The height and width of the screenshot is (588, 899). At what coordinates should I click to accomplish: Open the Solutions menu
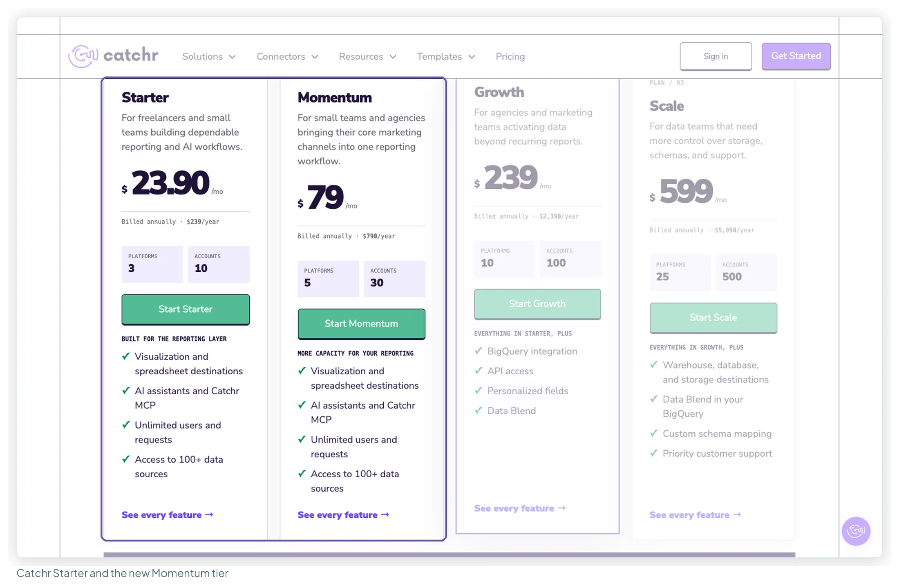click(209, 56)
